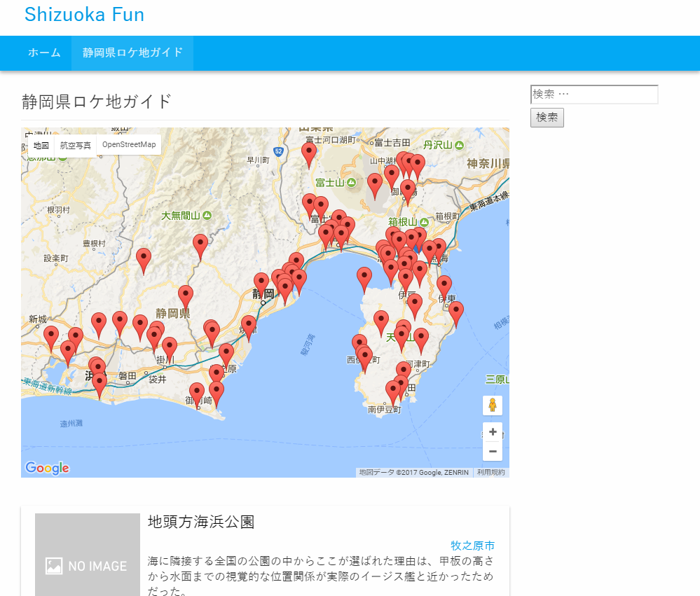The height and width of the screenshot is (596, 700).
Task: Open the 地頭方海浜公園 article title
Action: click(201, 522)
